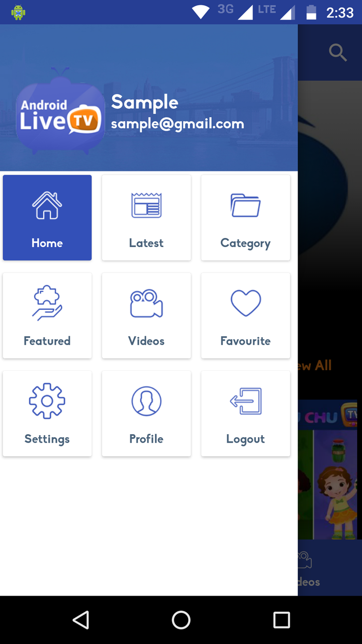This screenshot has height=644, width=362.
Task: Tap the Android back navigation button
Action: tap(80, 620)
